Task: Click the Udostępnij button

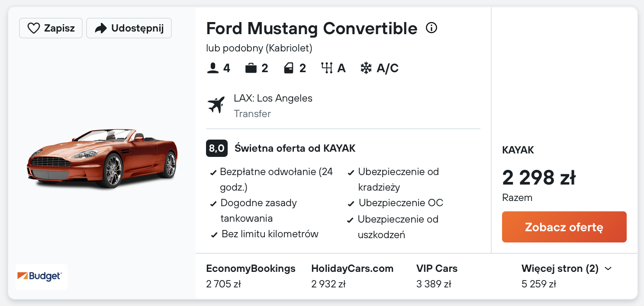Action: (x=129, y=29)
